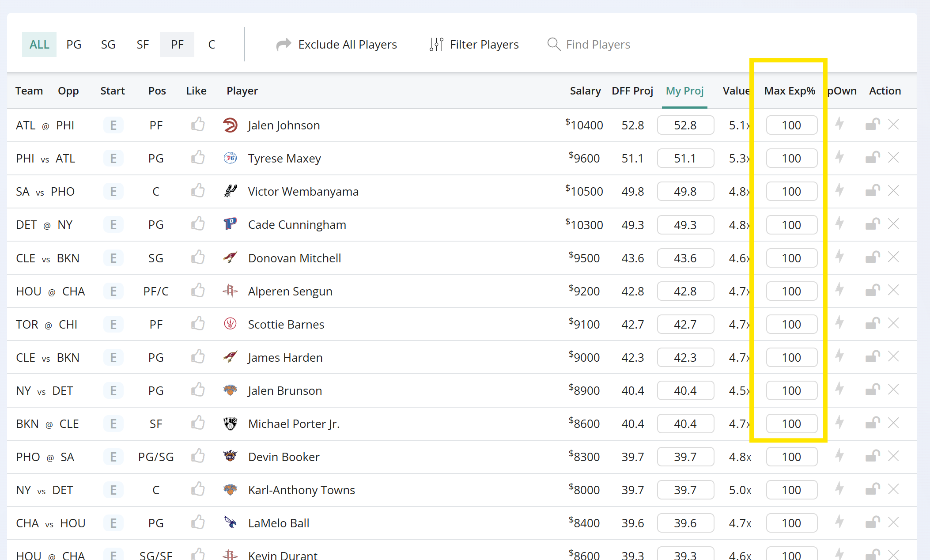Click the Exclude All Players arrow button
The image size is (930, 560).
(x=284, y=45)
